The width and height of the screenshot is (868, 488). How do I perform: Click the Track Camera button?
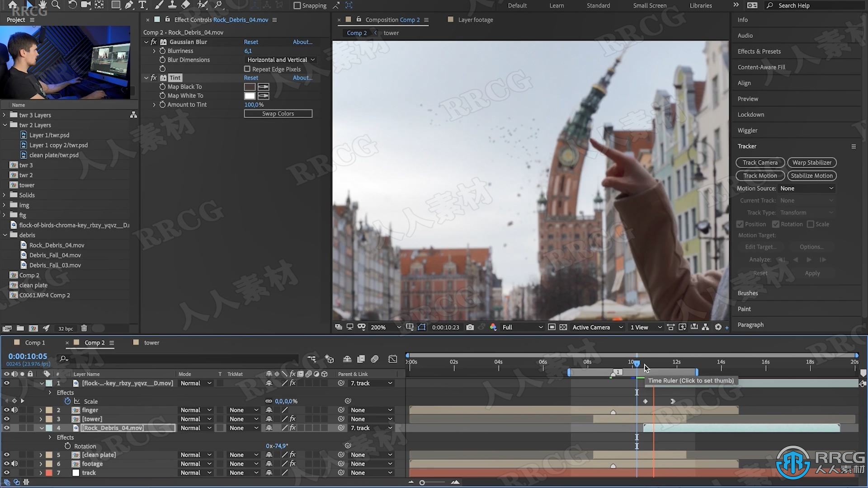760,162
